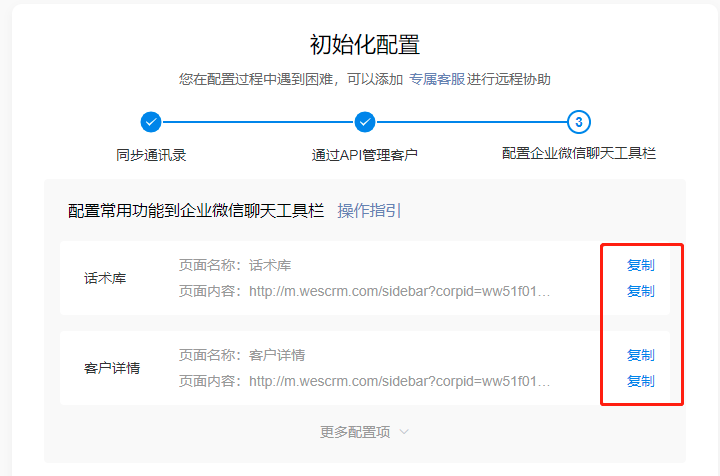The height and width of the screenshot is (476, 720).
Task: Click the 同步通讯录 step label
Action: [x=151, y=155]
